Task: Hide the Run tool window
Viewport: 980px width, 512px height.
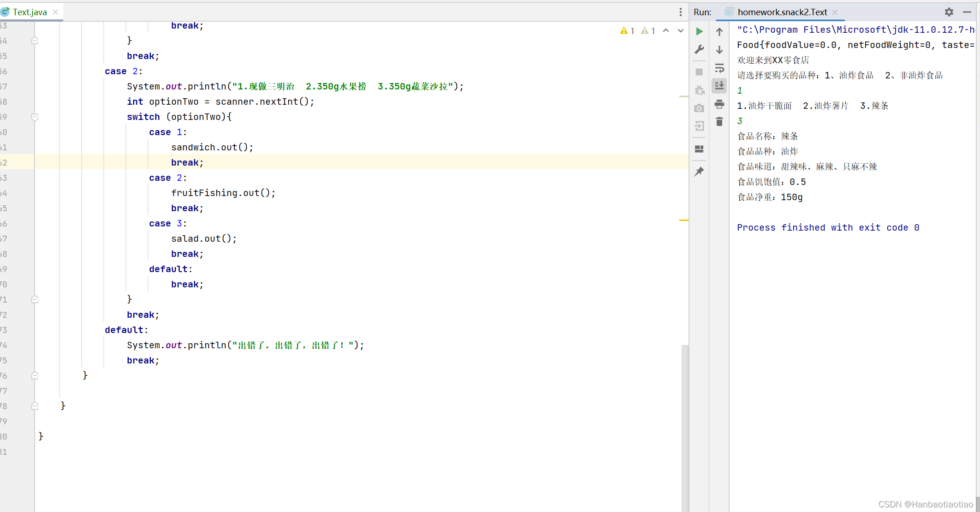Action: (967, 12)
